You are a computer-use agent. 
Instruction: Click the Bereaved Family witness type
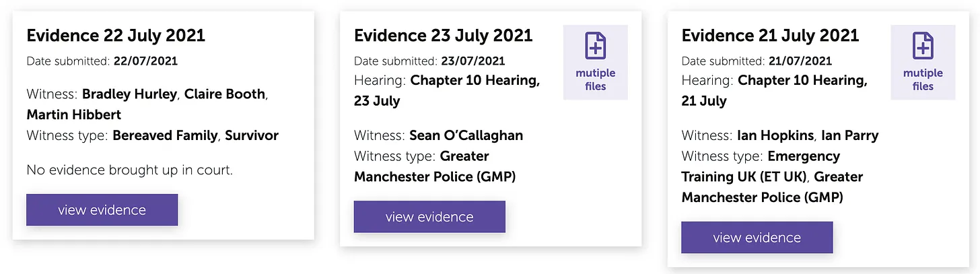coord(165,135)
